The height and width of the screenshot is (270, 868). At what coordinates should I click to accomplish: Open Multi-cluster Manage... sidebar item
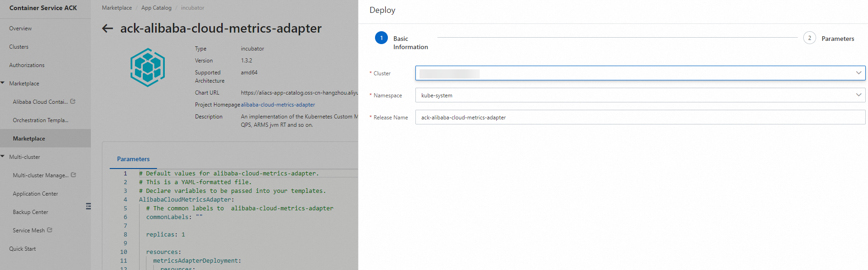tap(41, 175)
